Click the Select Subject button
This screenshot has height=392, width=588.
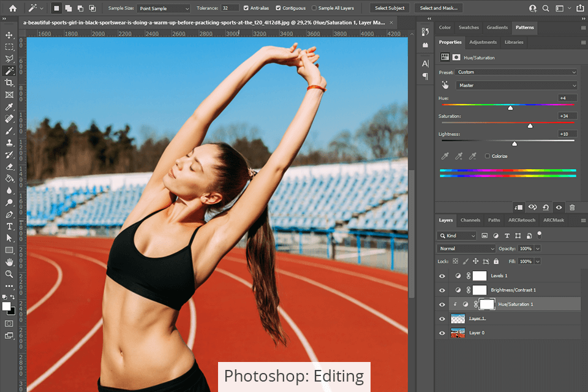coord(390,9)
